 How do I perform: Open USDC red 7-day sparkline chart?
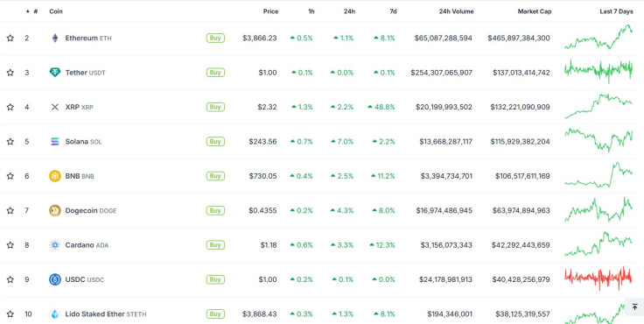pos(598,278)
